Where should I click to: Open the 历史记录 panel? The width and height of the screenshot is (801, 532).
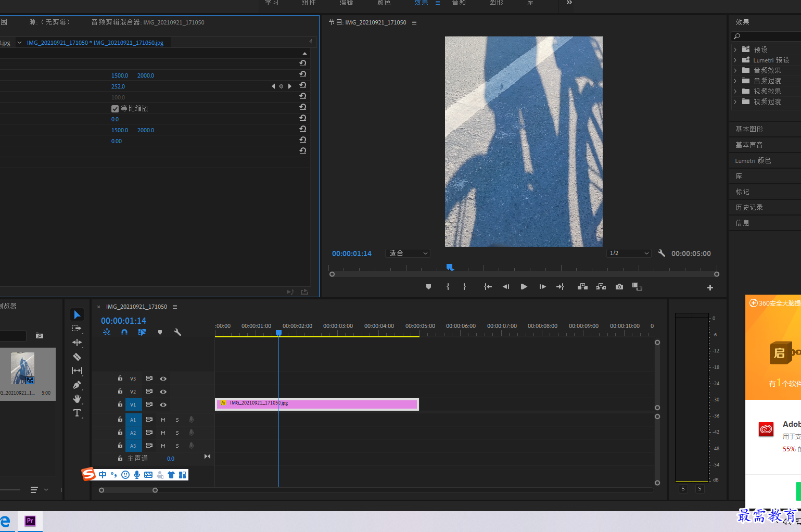click(749, 207)
